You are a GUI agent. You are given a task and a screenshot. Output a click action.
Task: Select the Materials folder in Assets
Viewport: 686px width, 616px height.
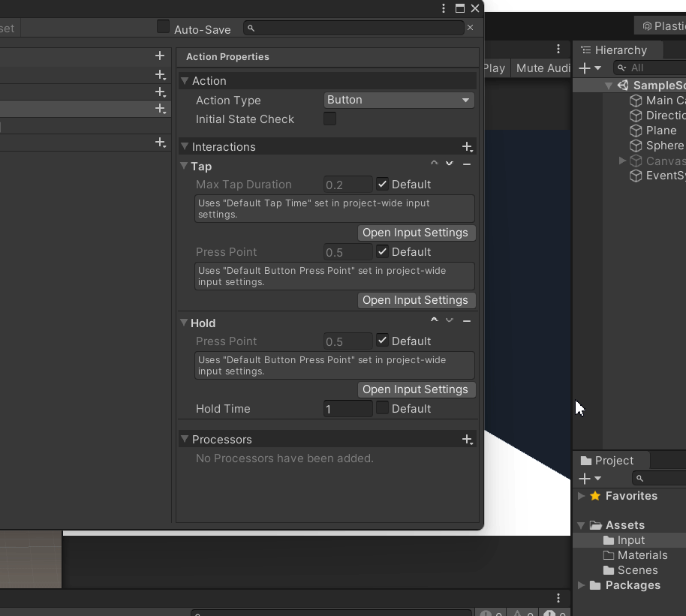point(629,555)
